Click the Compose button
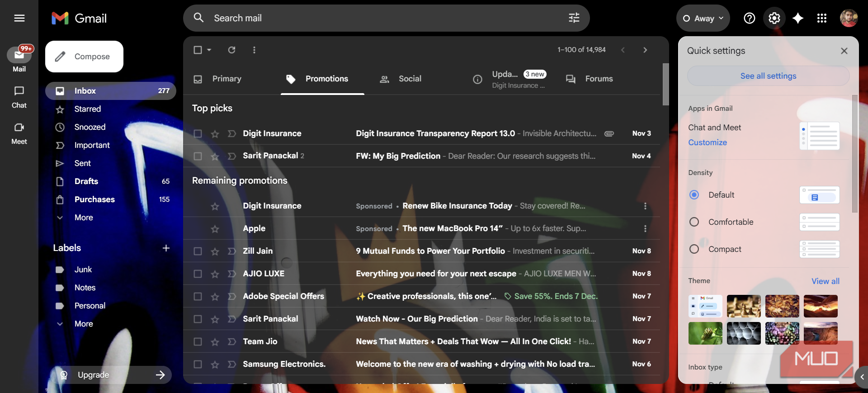868x393 pixels. point(84,57)
